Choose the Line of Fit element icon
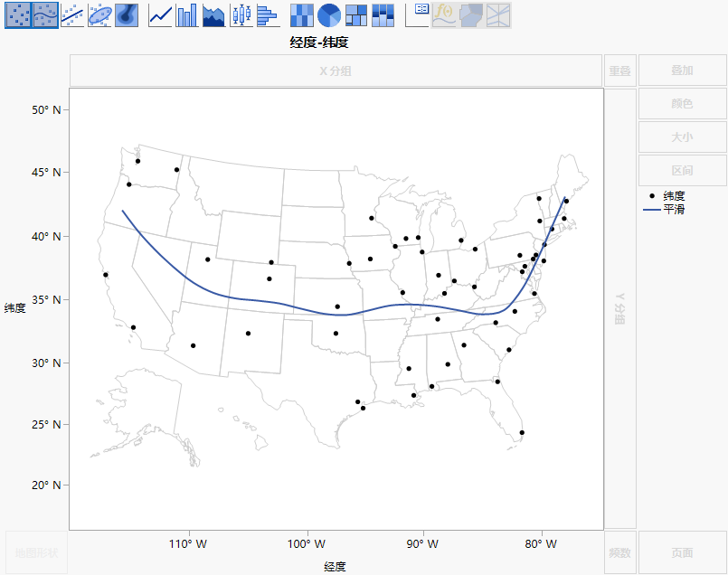The width and height of the screenshot is (728, 575). [x=72, y=15]
